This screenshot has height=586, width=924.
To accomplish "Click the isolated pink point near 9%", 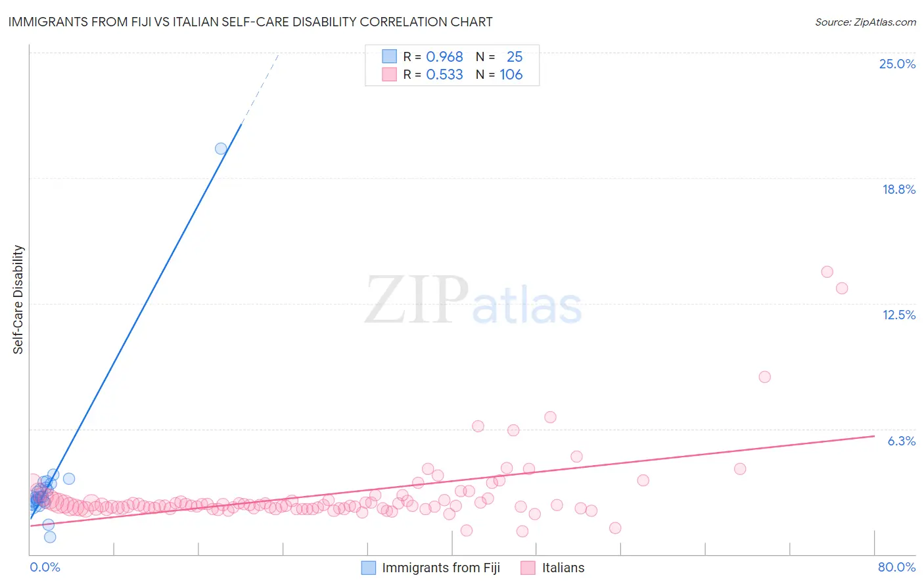I will tap(764, 377).
